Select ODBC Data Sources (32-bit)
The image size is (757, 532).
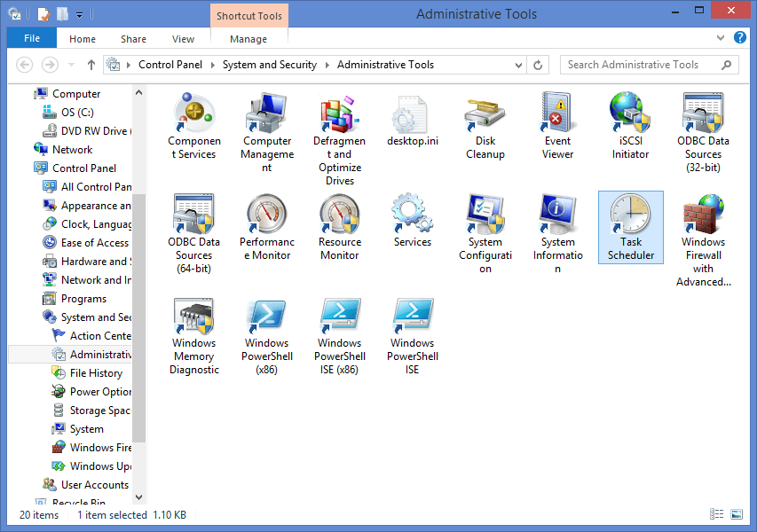click(x=703, y=133)
